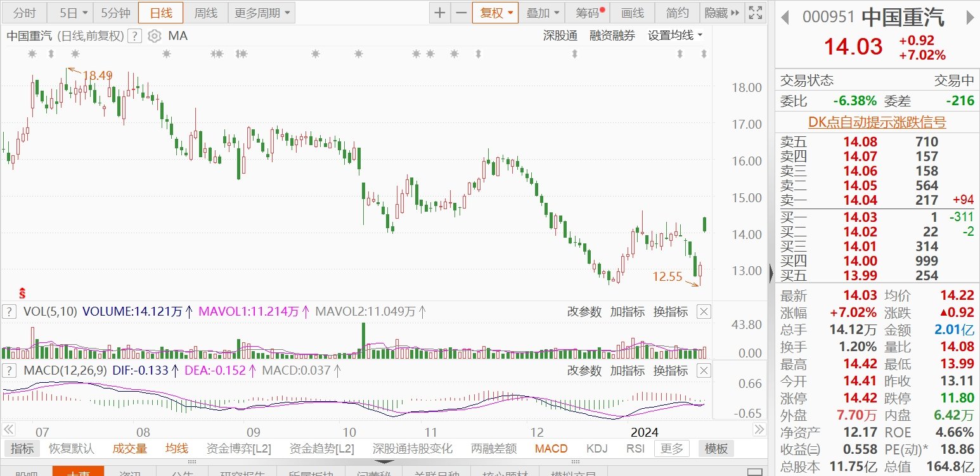Click the zoom-out minus icon in the toolbar
980x476 pixels.
461,13
